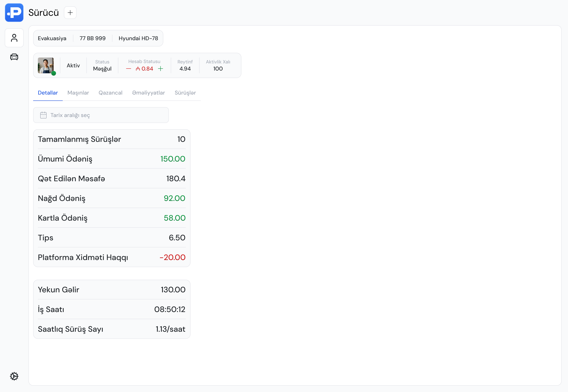Click the Tarix aralığı seç date field

coord(101,115)
